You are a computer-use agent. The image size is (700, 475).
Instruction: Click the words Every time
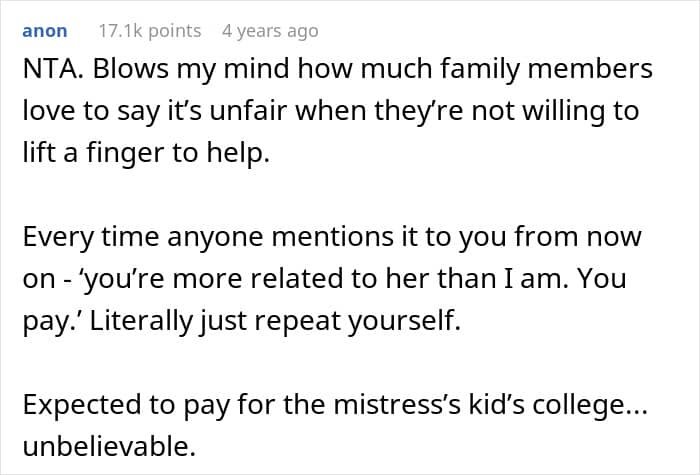tap(91, 238)
